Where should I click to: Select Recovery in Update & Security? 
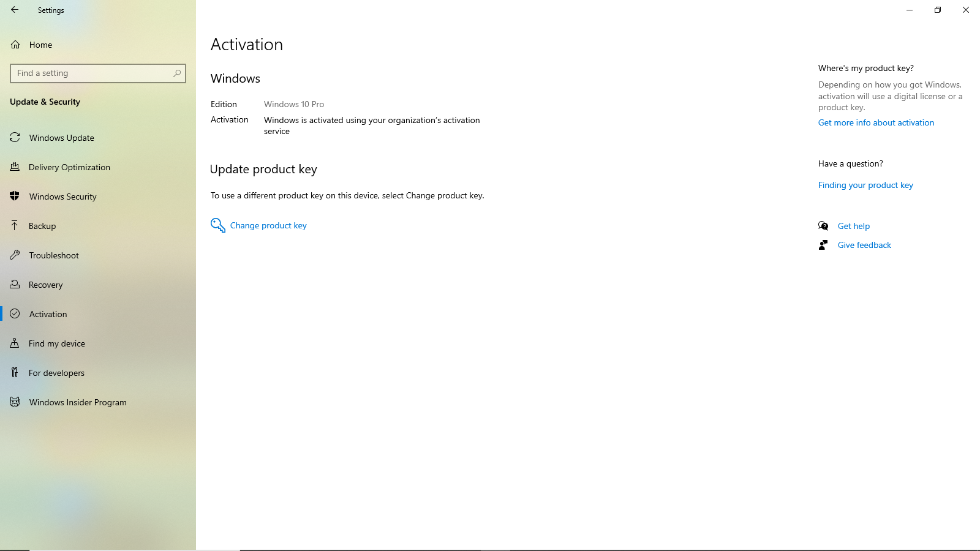[x=98, y=285]
